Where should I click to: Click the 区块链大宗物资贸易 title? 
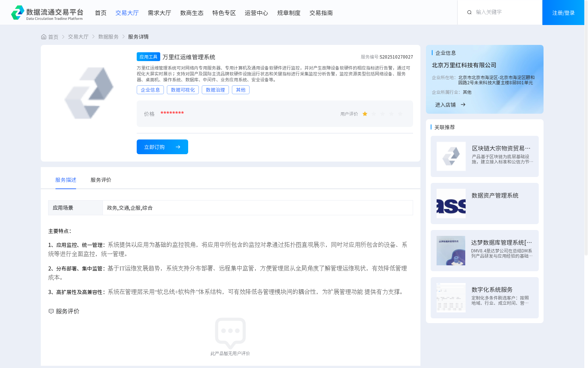click(501, 148)
